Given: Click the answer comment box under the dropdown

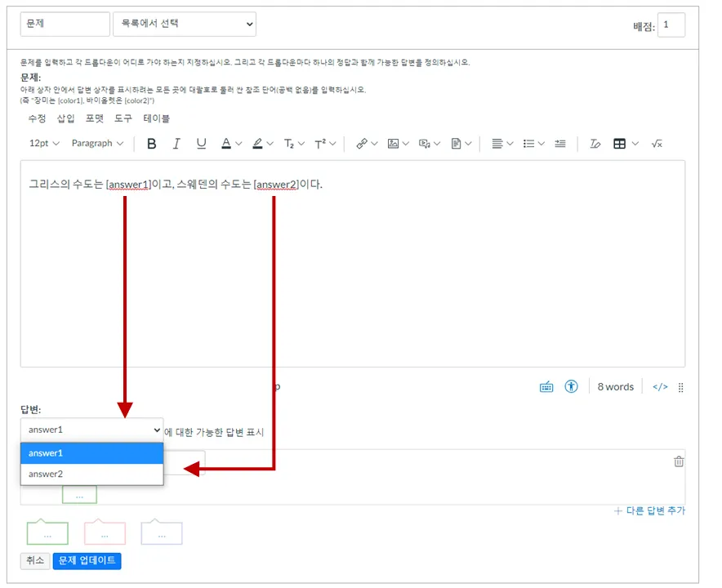Looking at the screenshot, I should pos(80,495).
